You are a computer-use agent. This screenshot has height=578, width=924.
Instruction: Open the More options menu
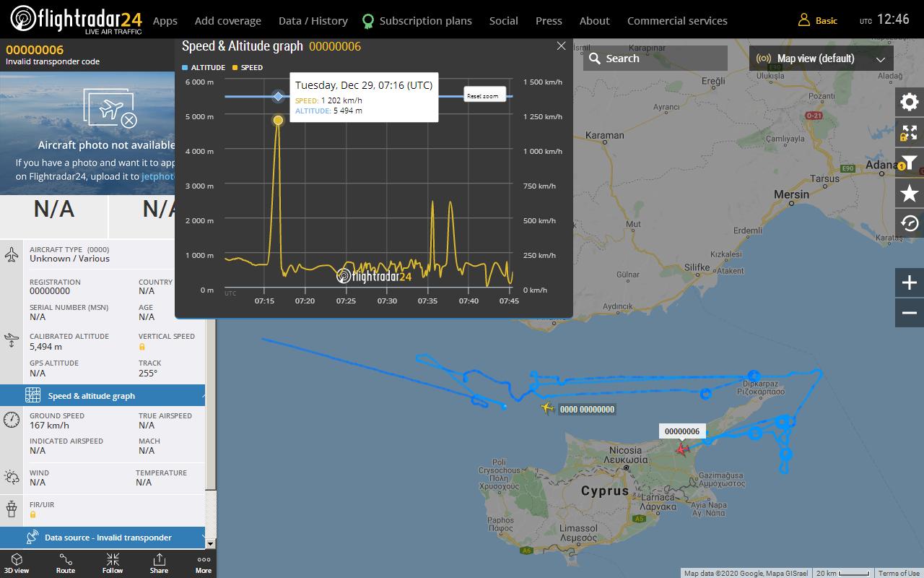pyautogui.click(x=204, y=564)
